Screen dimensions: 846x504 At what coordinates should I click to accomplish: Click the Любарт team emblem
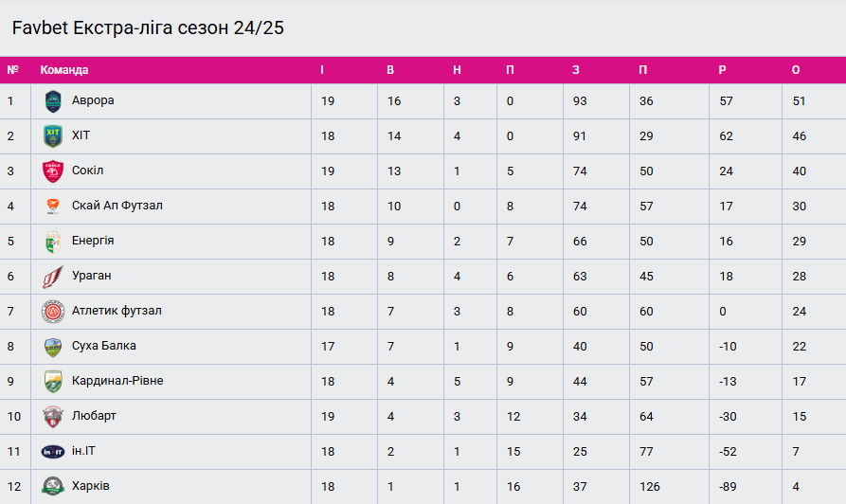coord(53,417)
